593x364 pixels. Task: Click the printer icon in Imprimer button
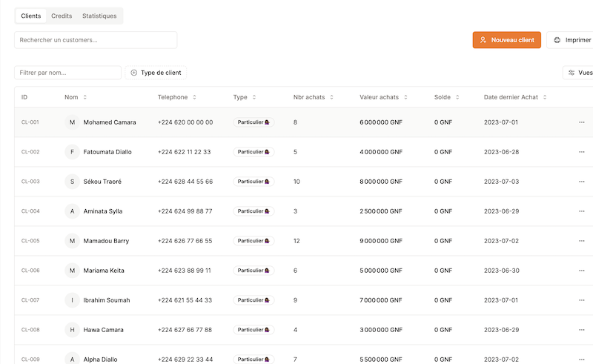click(557, 40)
